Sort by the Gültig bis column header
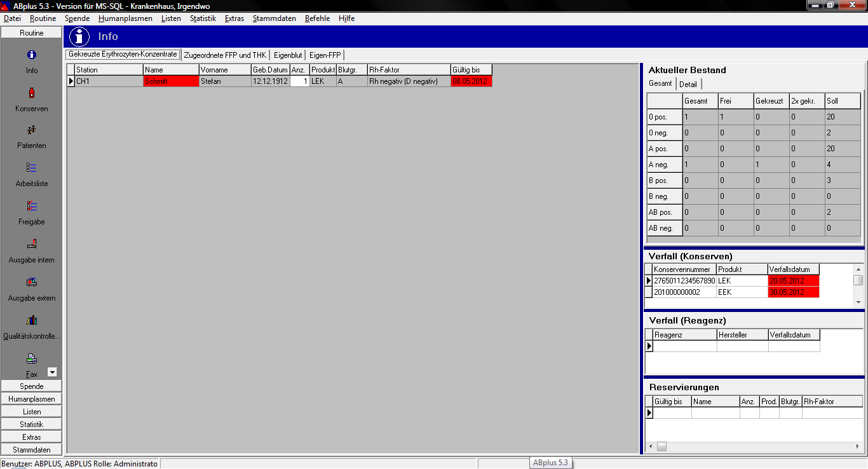Screen dimensions: 868x469 471,70
